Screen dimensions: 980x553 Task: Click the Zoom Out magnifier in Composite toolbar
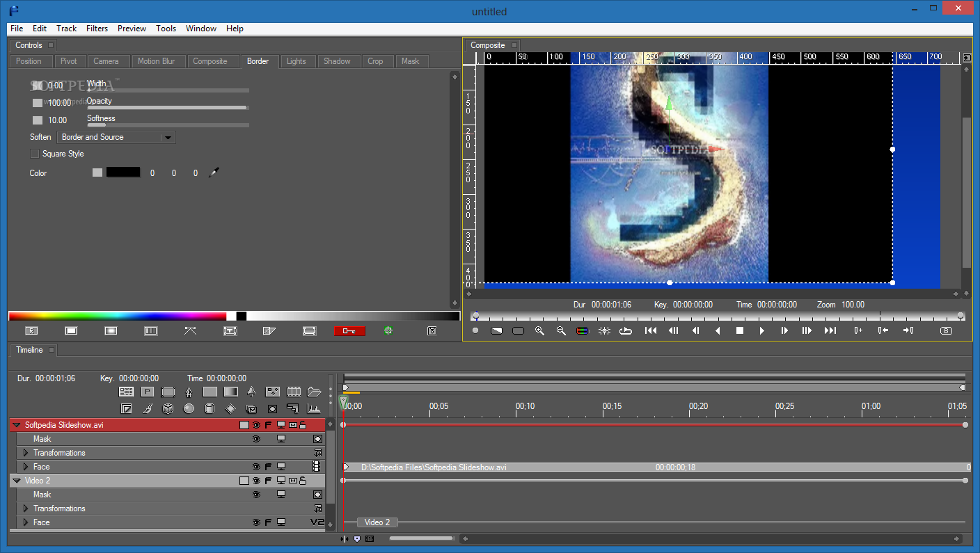561,331
